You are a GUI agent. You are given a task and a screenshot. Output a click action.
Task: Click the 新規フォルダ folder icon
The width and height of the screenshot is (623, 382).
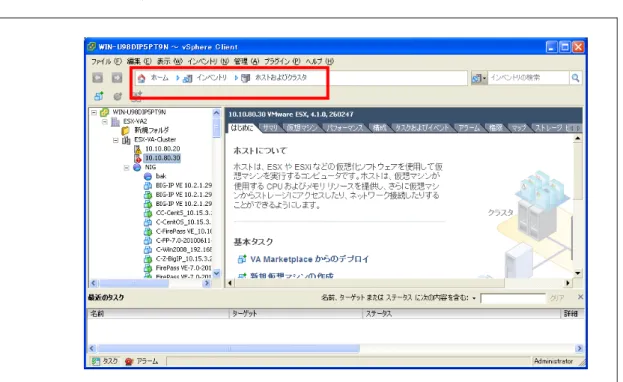(x=126, y=130)
